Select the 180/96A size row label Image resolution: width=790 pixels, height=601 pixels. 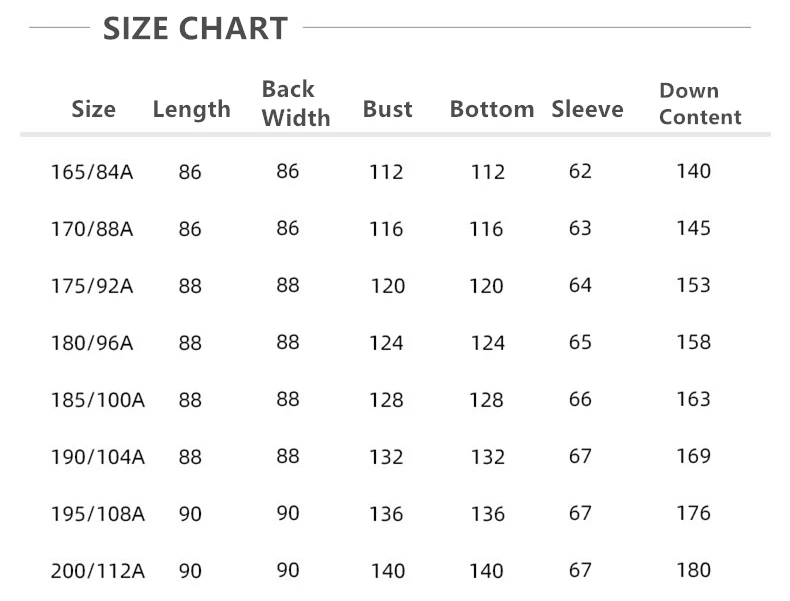point(92,343)
